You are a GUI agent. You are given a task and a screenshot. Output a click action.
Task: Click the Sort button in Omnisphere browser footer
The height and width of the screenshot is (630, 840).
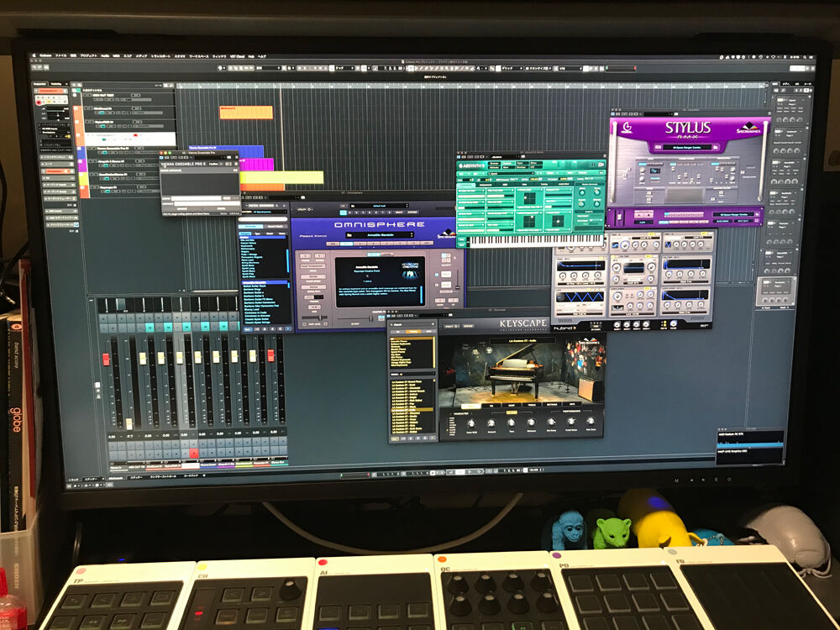tap(248, 329)
